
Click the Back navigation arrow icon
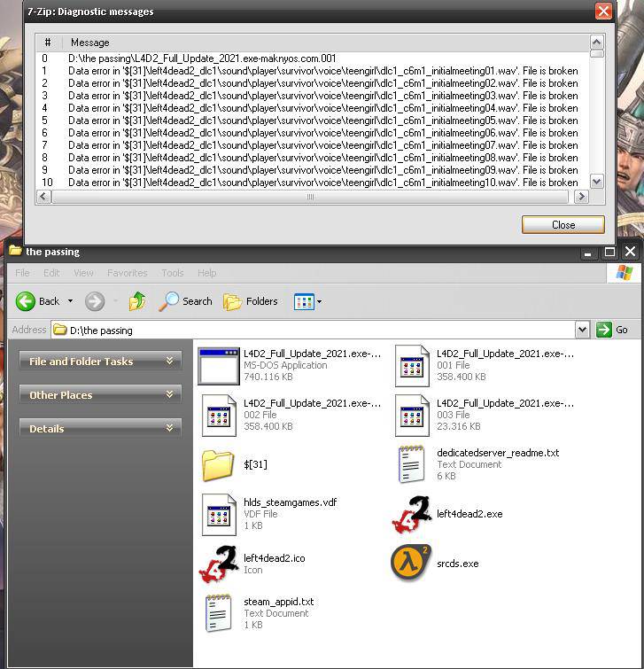(26, 301)
